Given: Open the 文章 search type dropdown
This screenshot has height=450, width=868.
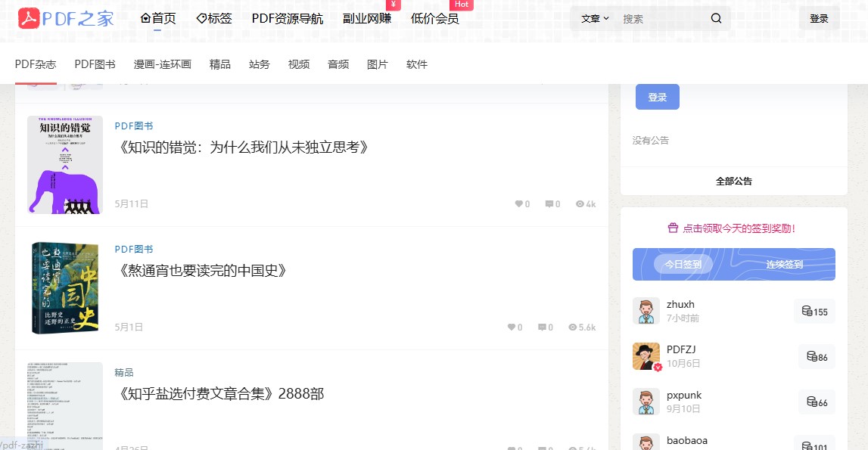Looking at the screenshot, I should (x=595, y=19).
